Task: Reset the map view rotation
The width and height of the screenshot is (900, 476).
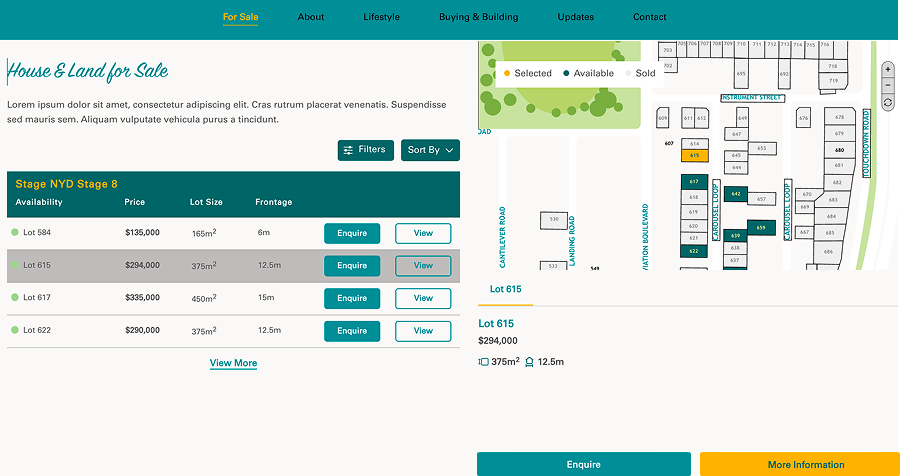Action: point(888,102)
